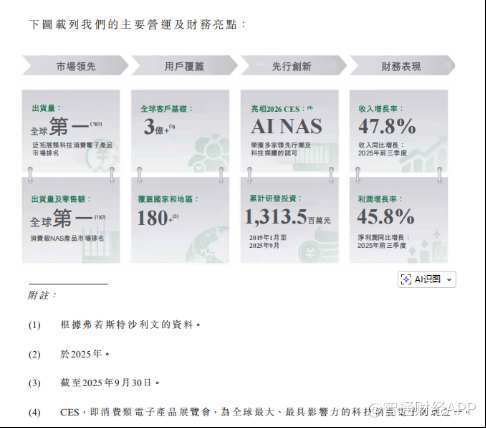Click the 45.8% value

(x=386, y=217)
